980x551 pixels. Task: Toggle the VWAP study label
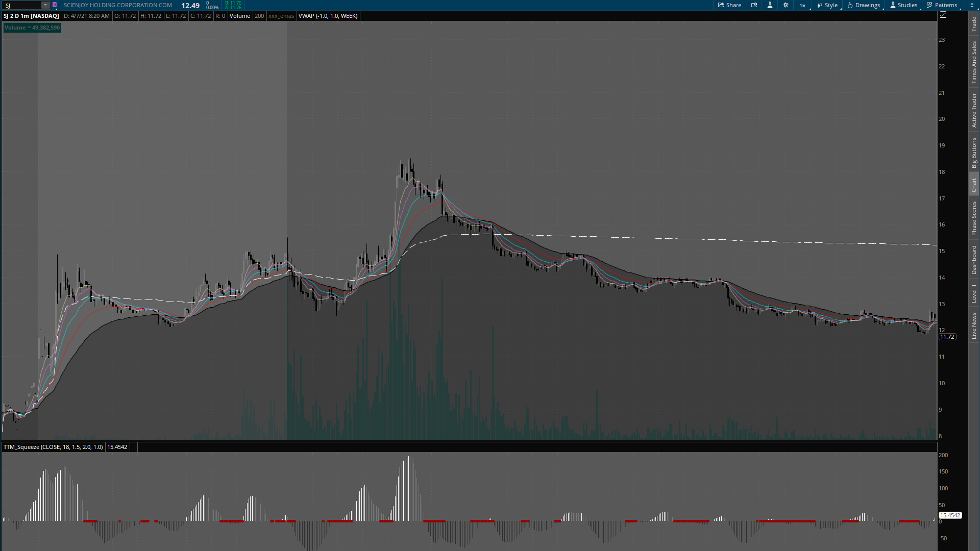328,16
